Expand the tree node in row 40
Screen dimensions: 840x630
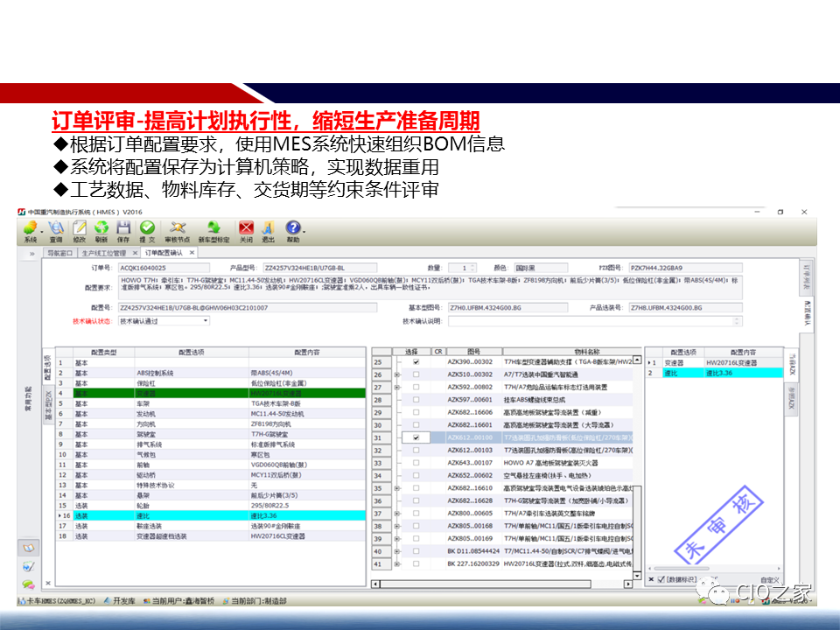[x=397, y=551]
